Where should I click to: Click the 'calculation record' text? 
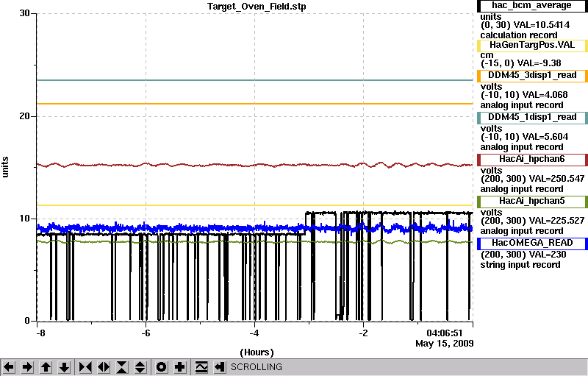[519, 35]
